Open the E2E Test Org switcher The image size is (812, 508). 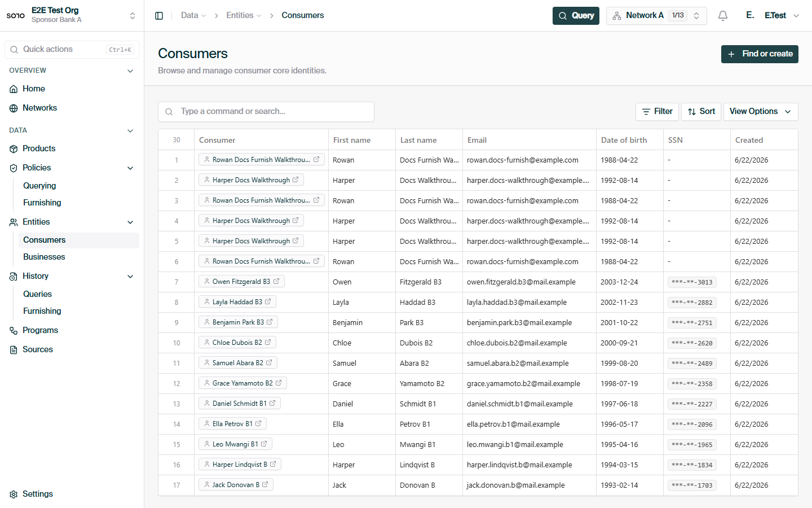pos(72,15)
